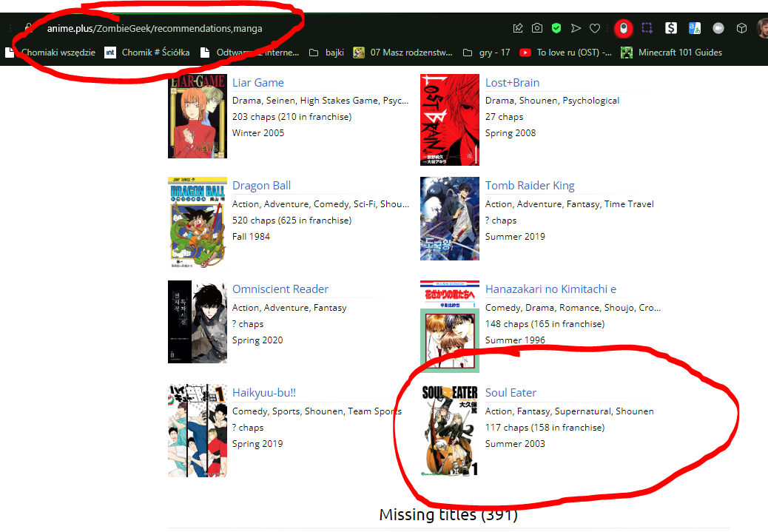768x532 pixels.
Task: Open the Hanazakari no Kimitachi e link
Action: tap(550, 289)
